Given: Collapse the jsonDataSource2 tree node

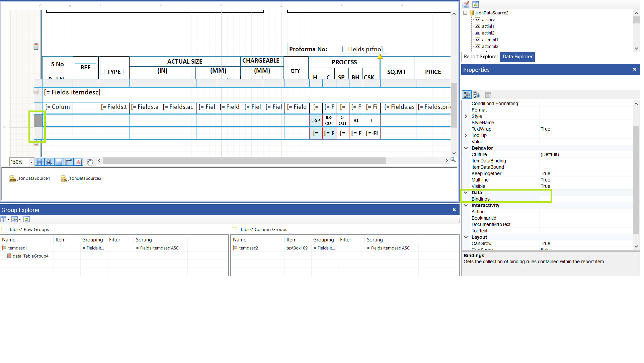Looking at the screenshot, I should (465, 13).
